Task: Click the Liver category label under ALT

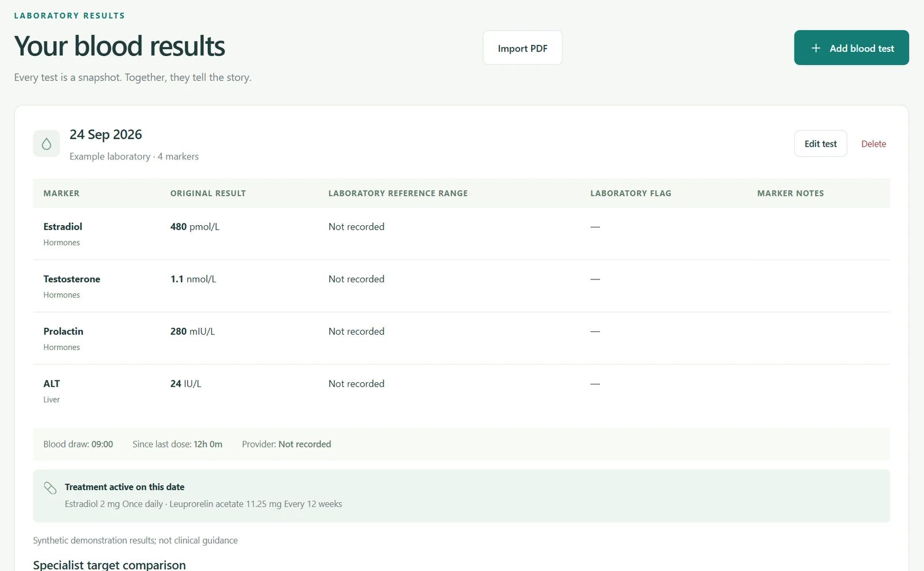Action: (51, 400)
